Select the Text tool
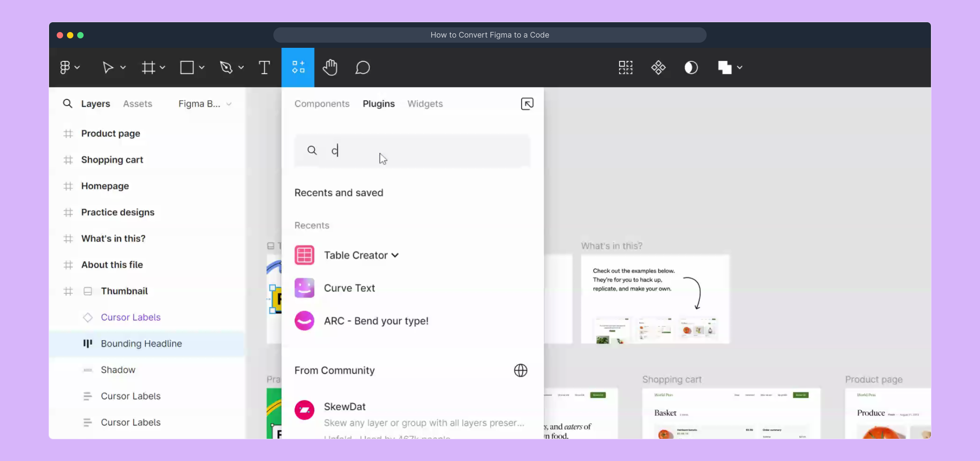The image size is (980, 461). click(x=264, y=67)
